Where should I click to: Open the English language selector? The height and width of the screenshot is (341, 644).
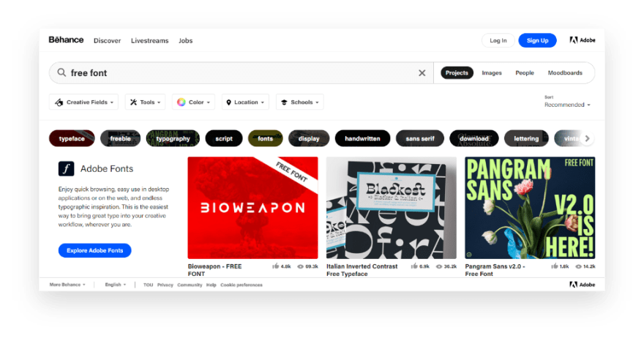[116, 285]
